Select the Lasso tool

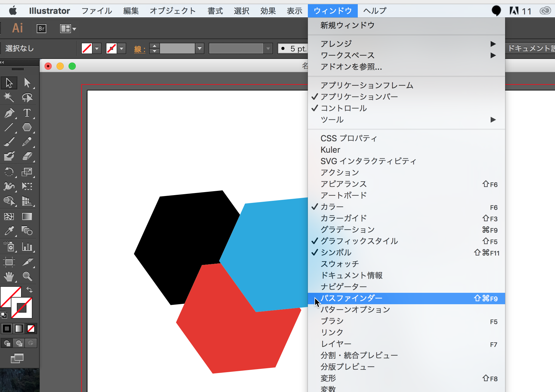(27, 97)
